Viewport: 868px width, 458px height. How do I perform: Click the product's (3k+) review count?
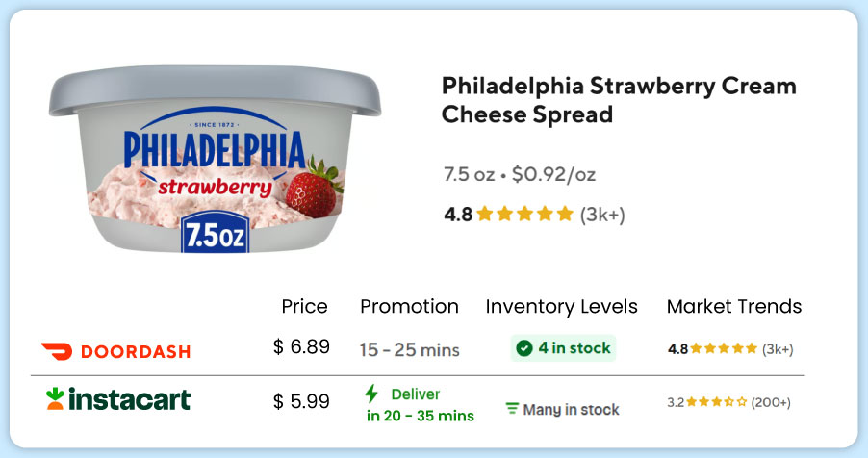pyautogui.click(x=602, y=215)
